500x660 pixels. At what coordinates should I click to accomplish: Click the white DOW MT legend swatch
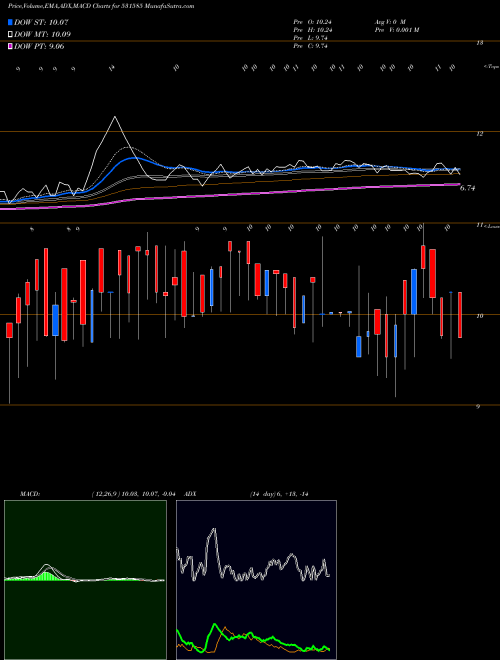10,34
